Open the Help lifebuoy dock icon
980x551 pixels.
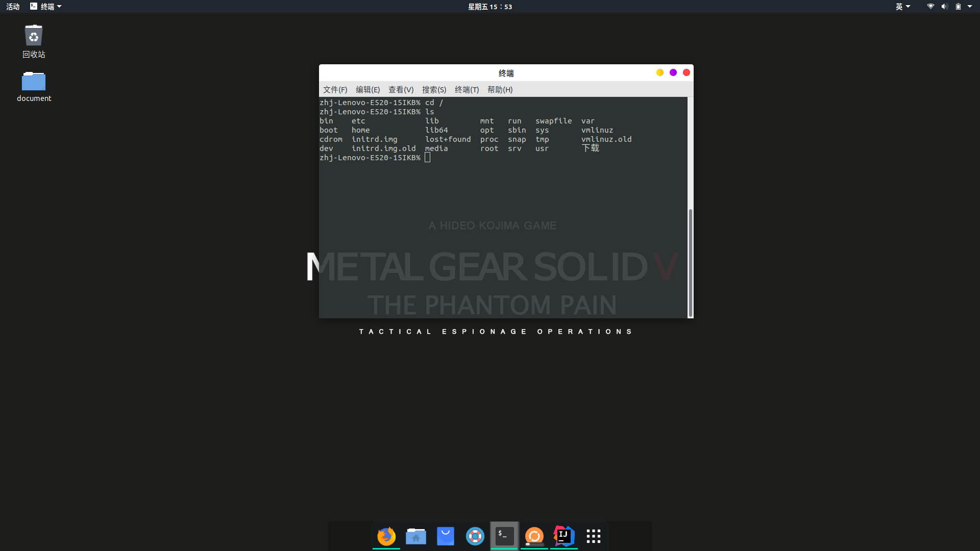coord(475,536)
